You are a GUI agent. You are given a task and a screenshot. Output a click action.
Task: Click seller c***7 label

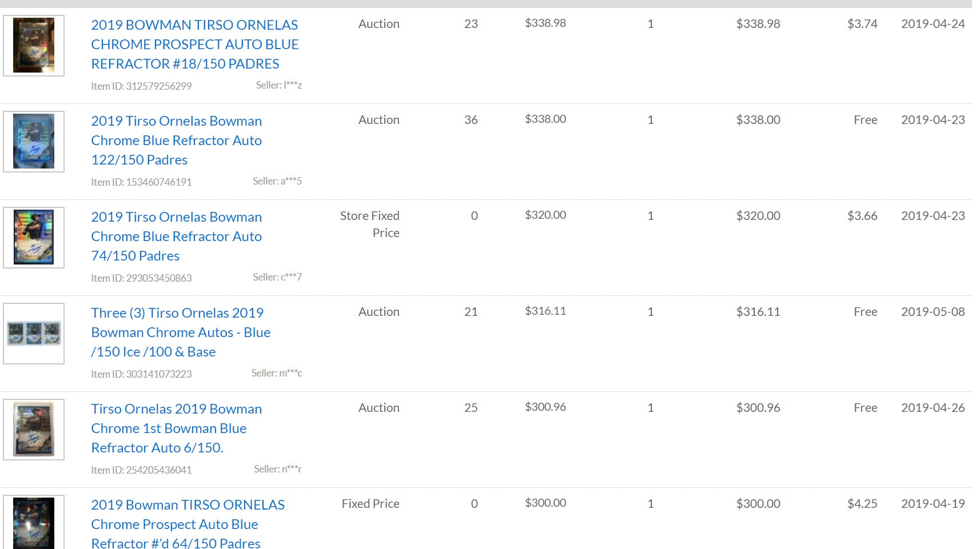pos(277,277)
